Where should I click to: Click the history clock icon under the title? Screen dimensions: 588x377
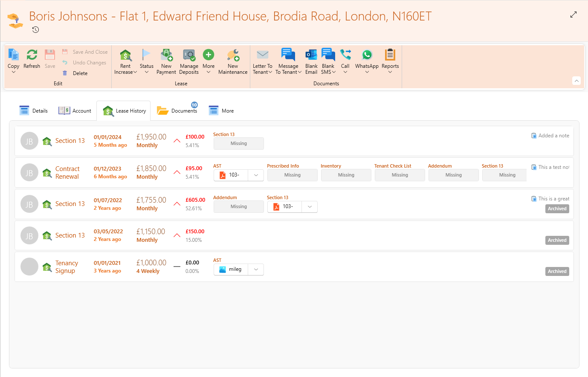click(35, 30)
